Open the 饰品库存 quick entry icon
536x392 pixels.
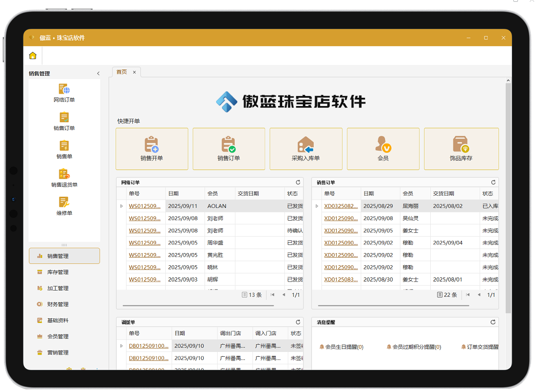461,149
